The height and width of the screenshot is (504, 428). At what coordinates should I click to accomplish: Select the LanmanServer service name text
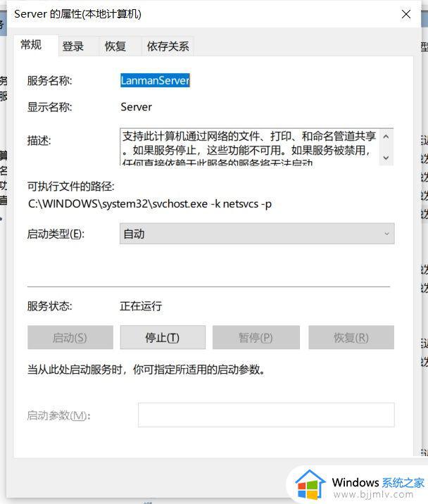[x=156, y=80]
